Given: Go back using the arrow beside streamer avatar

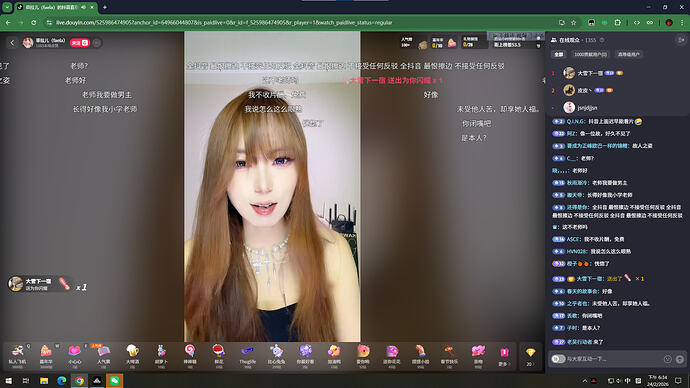Looking at the screenshot, I should (12, 43).
